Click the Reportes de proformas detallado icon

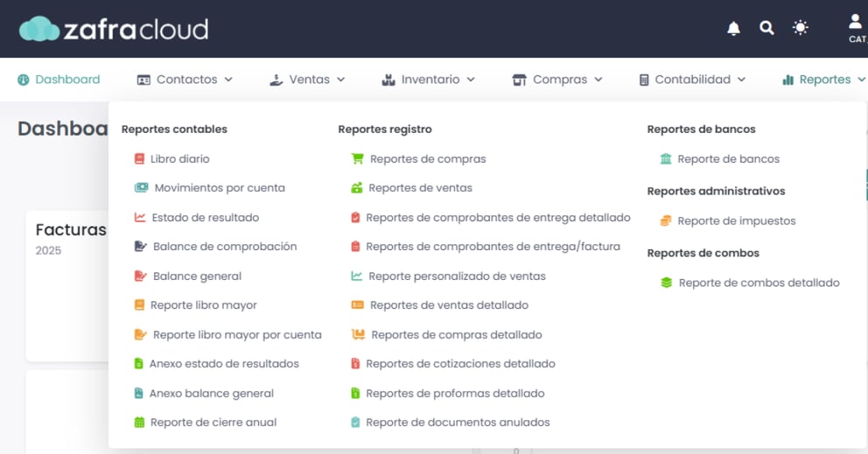click(x=355, y=393)
